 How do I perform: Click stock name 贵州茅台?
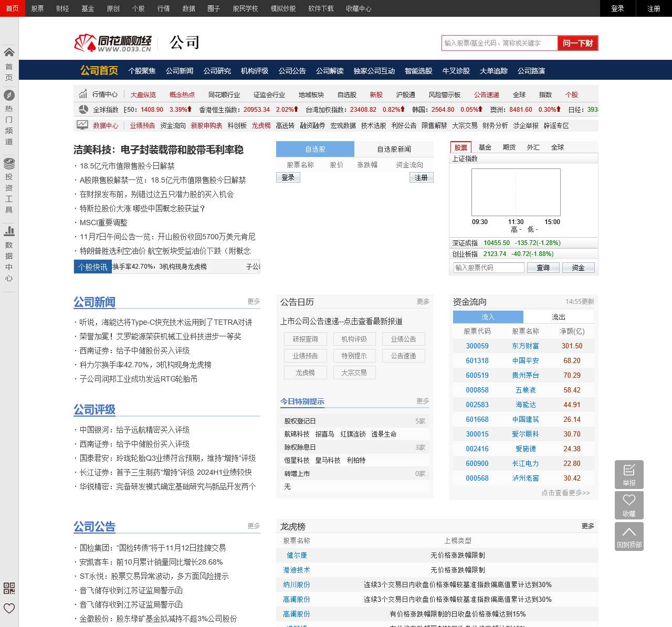pyautogui.click(x=526, y=375)
